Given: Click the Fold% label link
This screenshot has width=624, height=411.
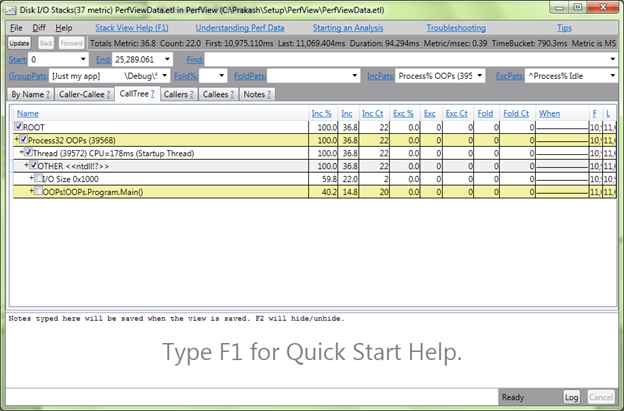Looking at the screenshot, I should 186,76.
